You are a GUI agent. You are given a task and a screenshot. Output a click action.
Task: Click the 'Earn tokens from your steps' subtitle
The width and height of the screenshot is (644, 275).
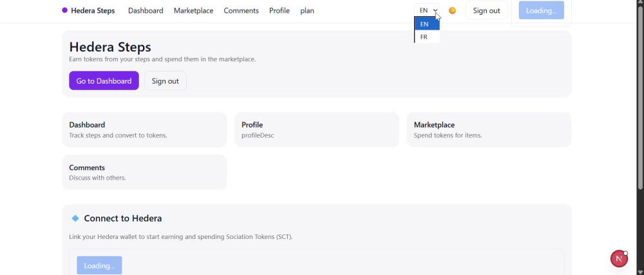[x=162, y=59]
